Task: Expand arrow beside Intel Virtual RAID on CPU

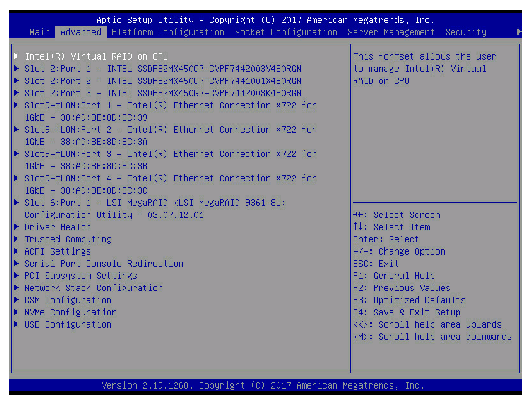Action: [17, 56]
